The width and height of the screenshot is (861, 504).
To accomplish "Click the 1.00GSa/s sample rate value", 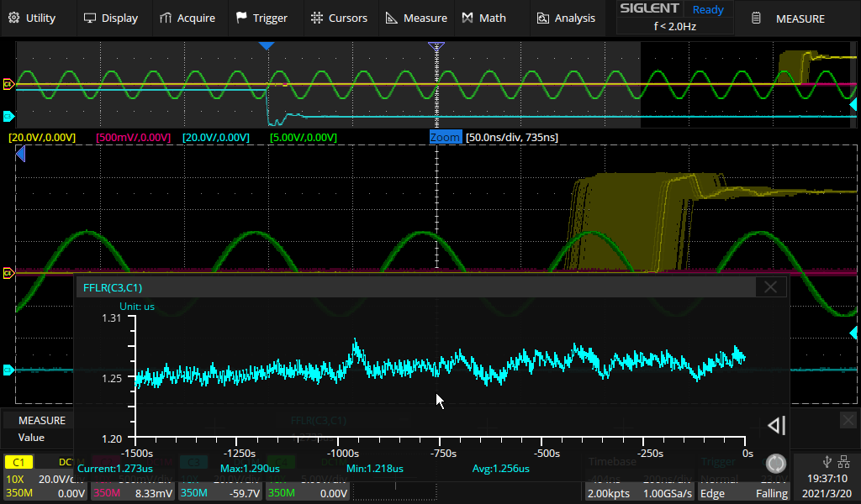I will (x=668, y=494).
